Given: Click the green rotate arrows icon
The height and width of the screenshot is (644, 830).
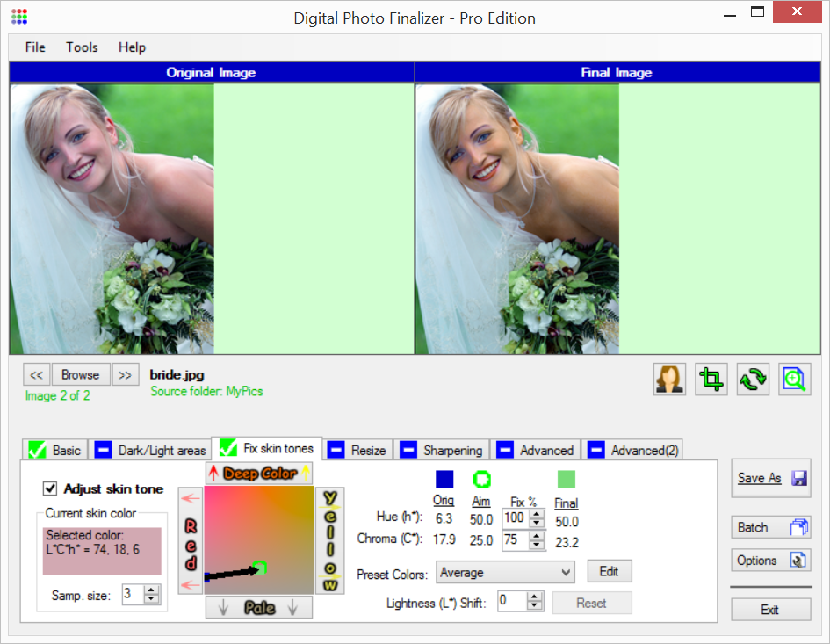Looking at the screenshot, I should click(753, 379).
